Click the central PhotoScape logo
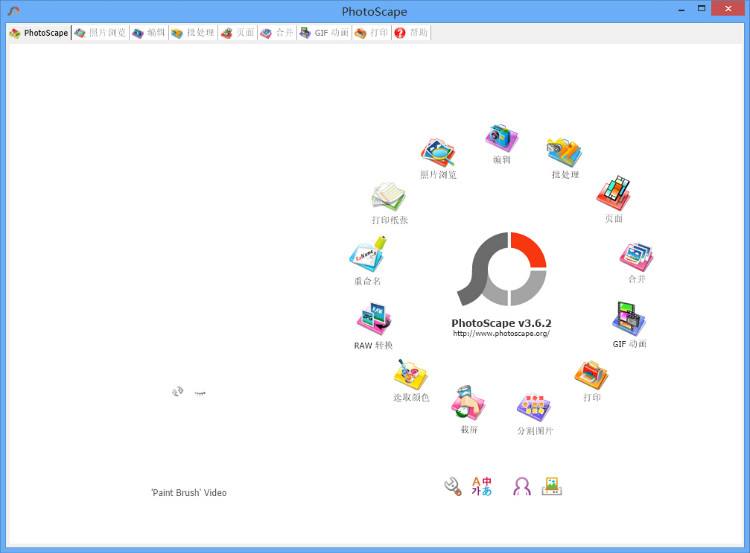The width and height of the screenshot is (750, 553). 502,269
